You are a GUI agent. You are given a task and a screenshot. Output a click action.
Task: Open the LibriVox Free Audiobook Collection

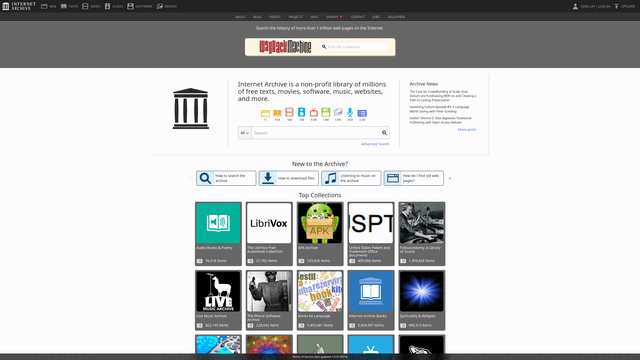tap(269, 233)
